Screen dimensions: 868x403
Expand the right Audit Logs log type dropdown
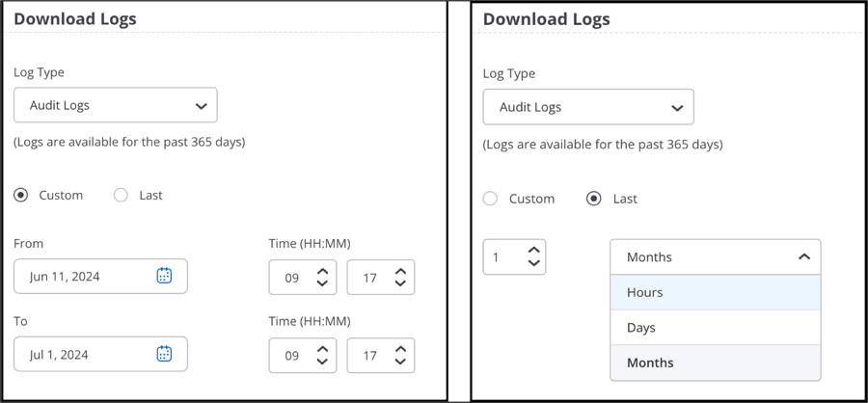tap(588, 107)
